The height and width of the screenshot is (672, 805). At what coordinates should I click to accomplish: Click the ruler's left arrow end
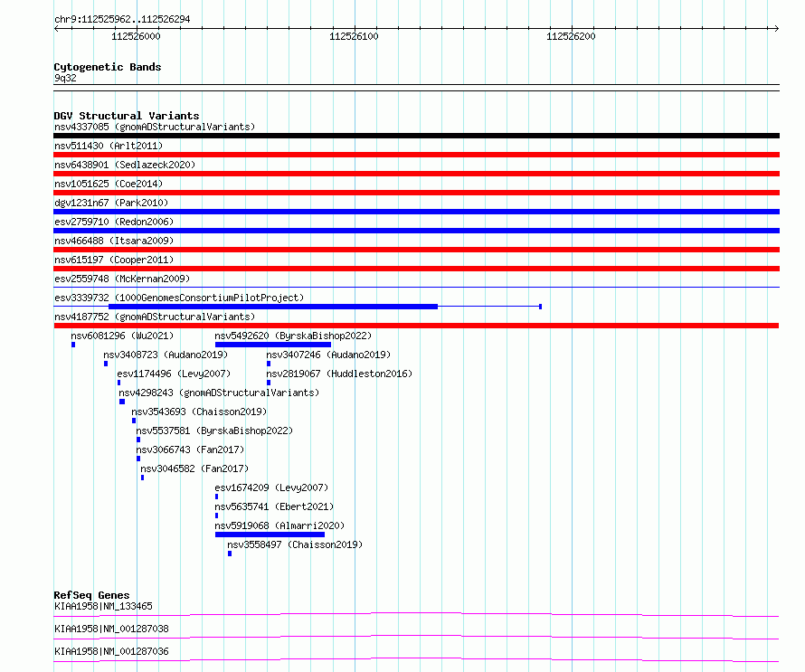(x=56, y=28)
